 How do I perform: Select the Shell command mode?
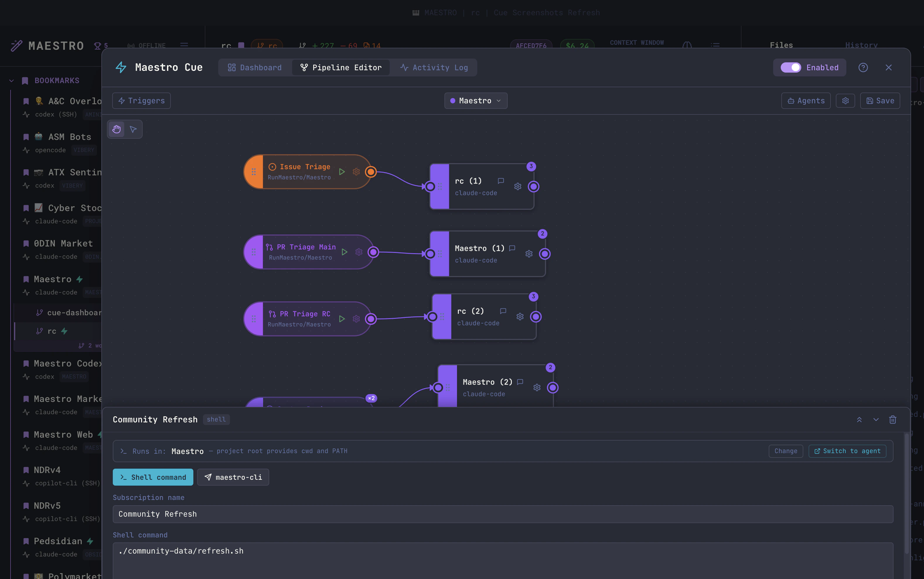coord(153,477)
